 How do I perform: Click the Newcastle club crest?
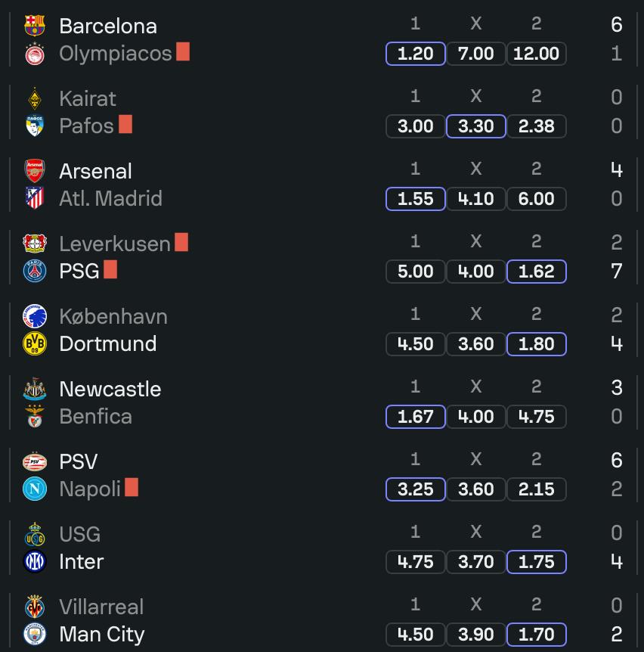point(35,389)
